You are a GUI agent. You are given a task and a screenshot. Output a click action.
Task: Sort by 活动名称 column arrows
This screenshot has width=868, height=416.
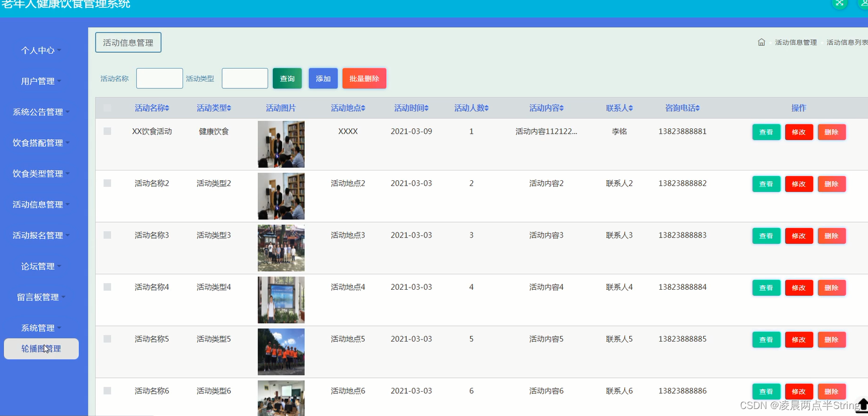(167, 108)
